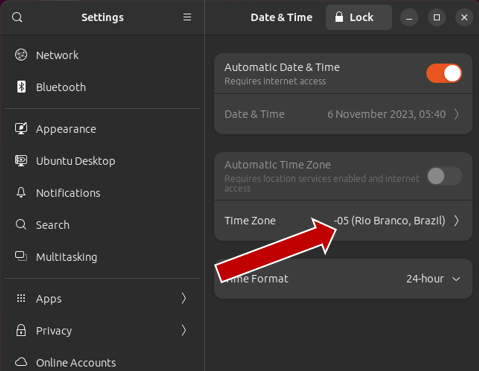The width and height of the screenshot is (479, 371).
Task: Click the Privacy label in sidebar
Action: click(54, 331)
